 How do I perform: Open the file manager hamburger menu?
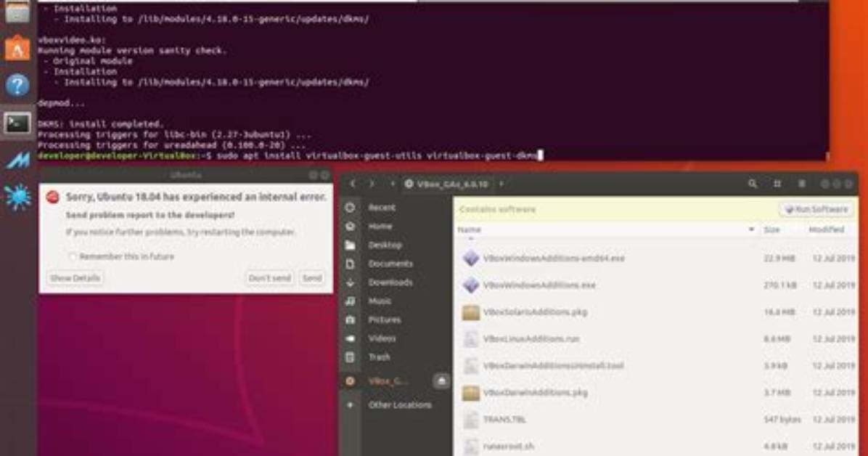[801, 184]
